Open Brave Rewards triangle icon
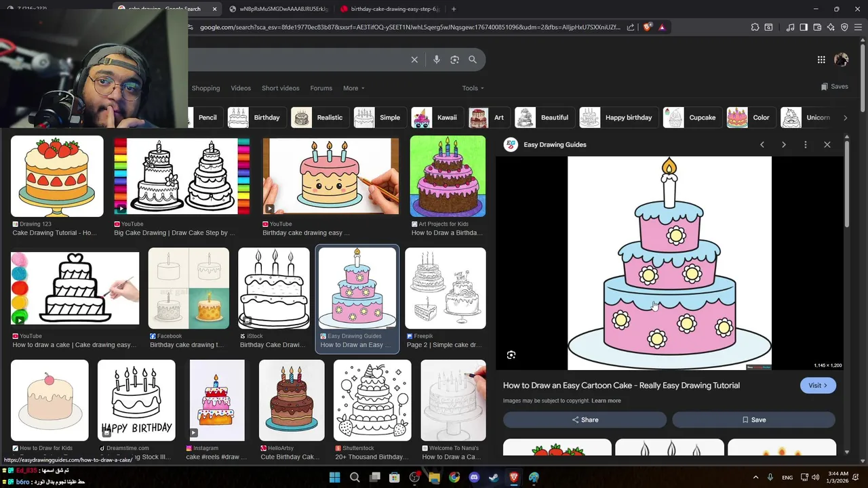868x488 pixels. pos(662,27)
